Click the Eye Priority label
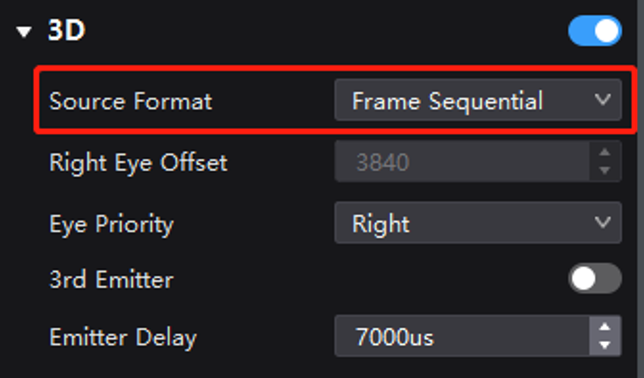Viewport: 644px width, 378px height. click(111, 224)
